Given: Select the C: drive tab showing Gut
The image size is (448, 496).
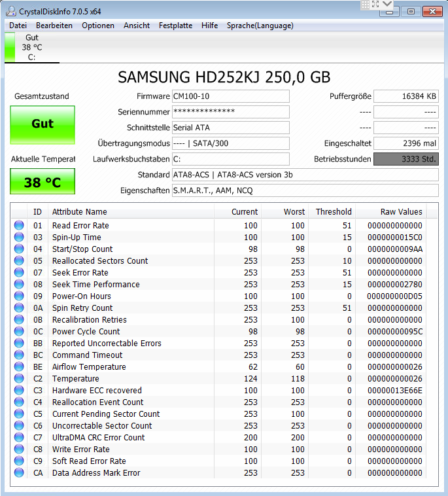Looking at the screenshot, I should tap(31, 48).
